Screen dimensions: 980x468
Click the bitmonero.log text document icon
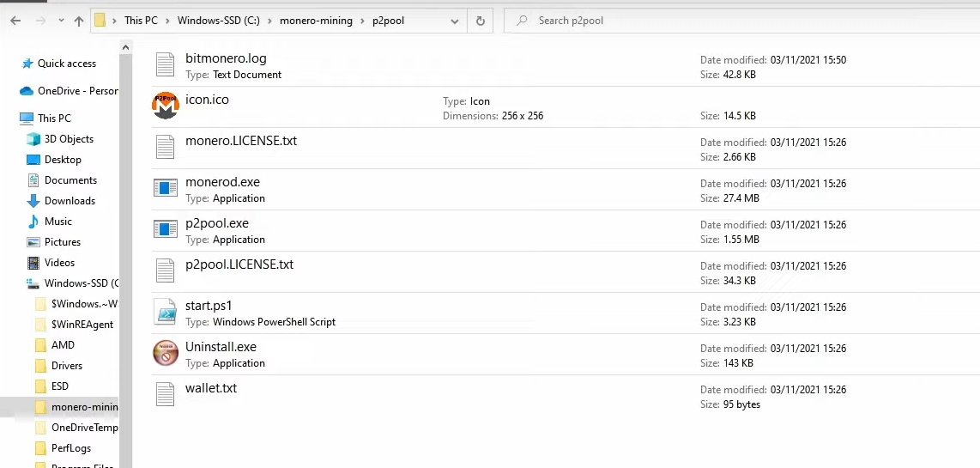click(x=165, y=65)
